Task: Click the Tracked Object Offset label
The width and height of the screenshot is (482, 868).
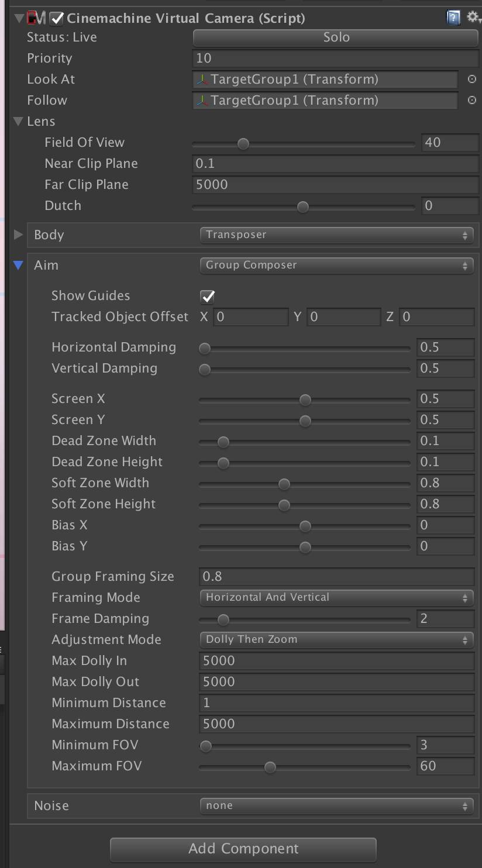Action: coord(120,317)
